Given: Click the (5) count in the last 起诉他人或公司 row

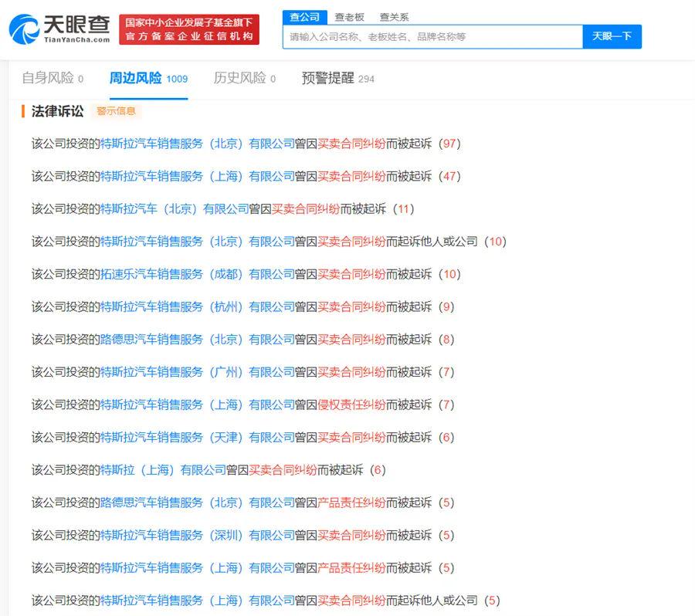Looking at the screenshot, I should [492, 601].
